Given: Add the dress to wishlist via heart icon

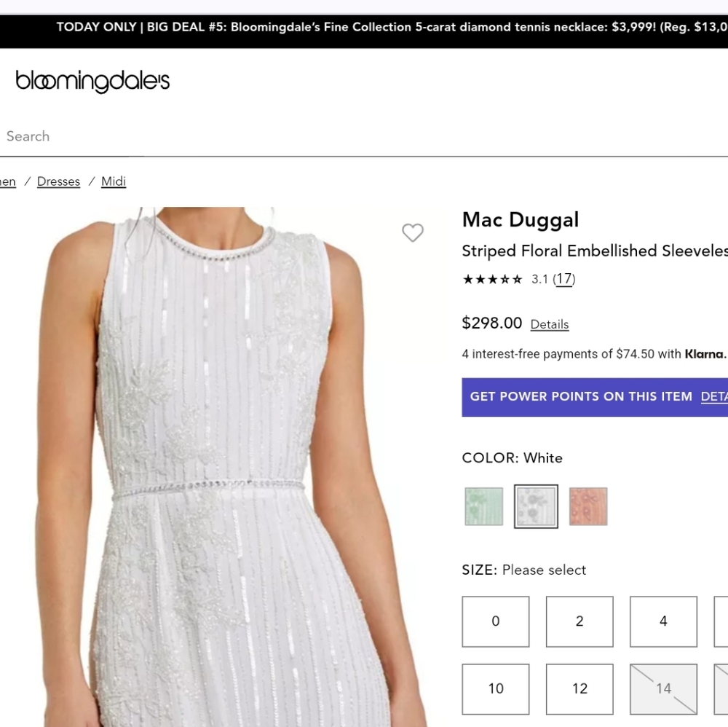Looking at the screenshot, I should point(413,233).
